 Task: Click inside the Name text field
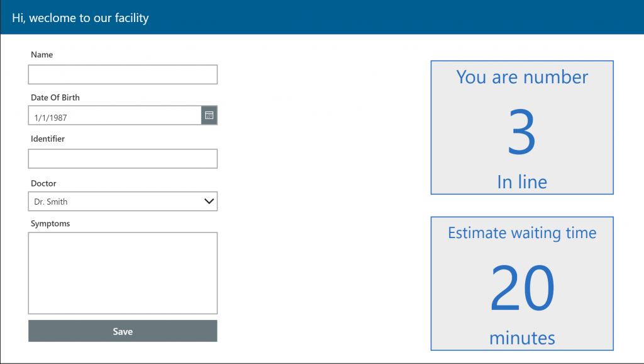click(123, 74)
